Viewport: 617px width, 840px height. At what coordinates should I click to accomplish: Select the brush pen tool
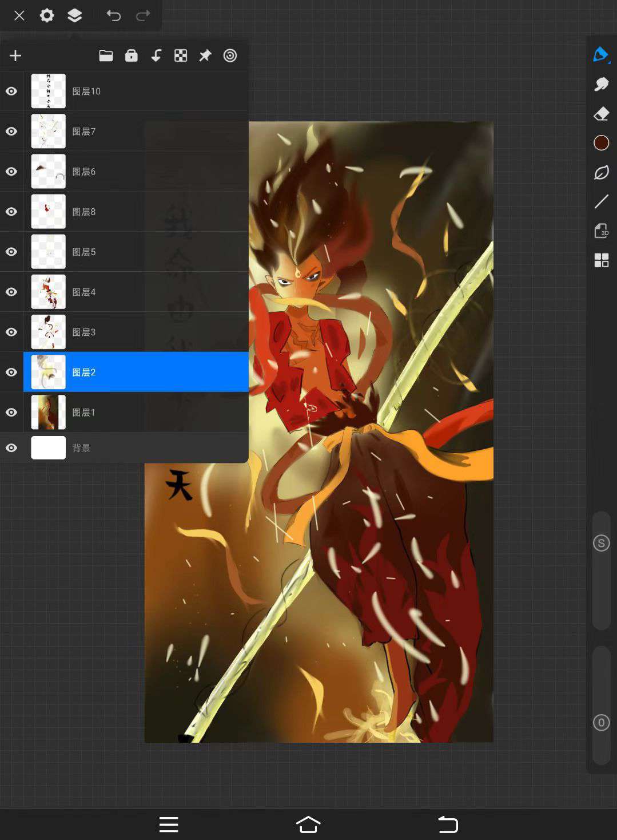pyautogui.click(x=601, y=54)
